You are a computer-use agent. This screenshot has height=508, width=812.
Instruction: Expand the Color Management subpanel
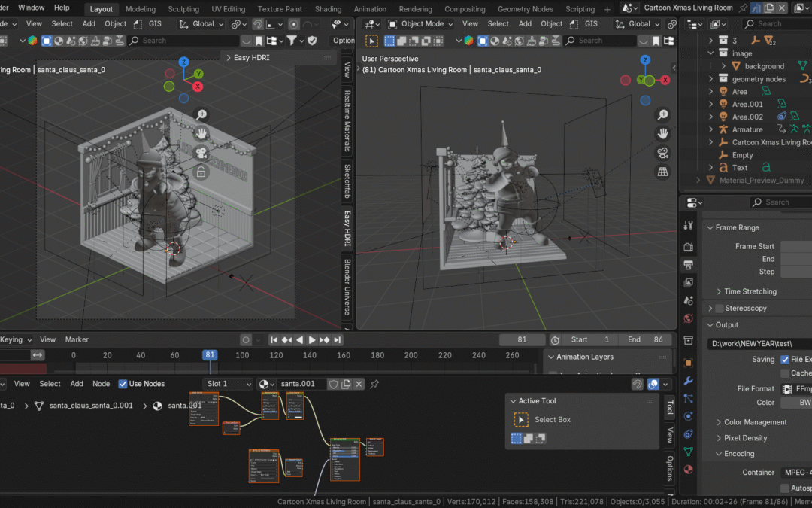click(x=720, y=422)
